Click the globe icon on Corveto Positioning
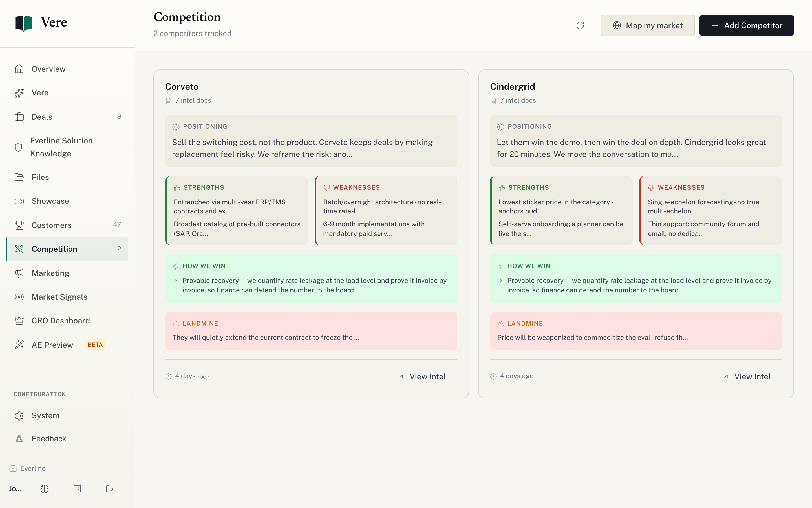This screenshot has width=812, height=508. [x=176, y=127]
